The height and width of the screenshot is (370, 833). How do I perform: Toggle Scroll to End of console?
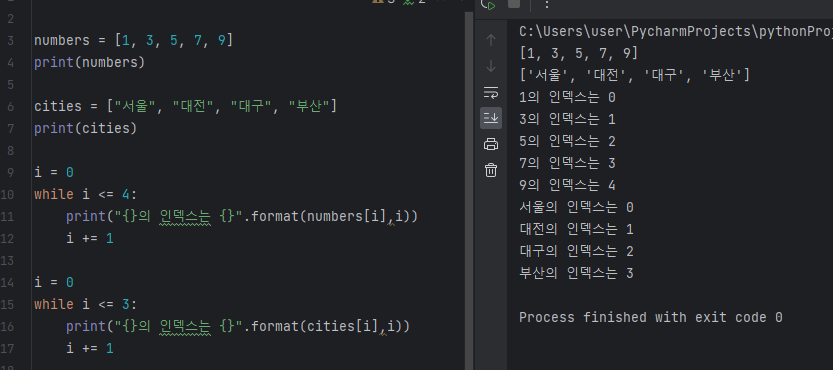tap(491, 117)
